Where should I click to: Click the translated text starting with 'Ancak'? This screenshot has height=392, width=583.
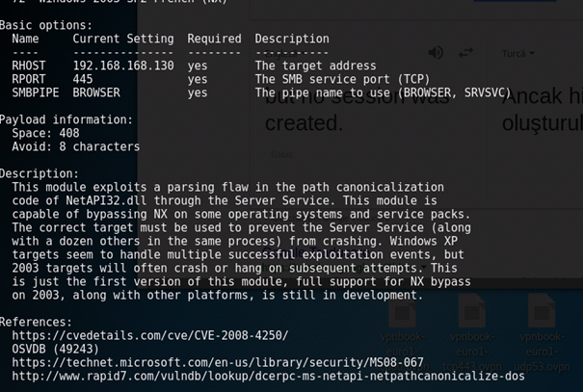[543, 110]
